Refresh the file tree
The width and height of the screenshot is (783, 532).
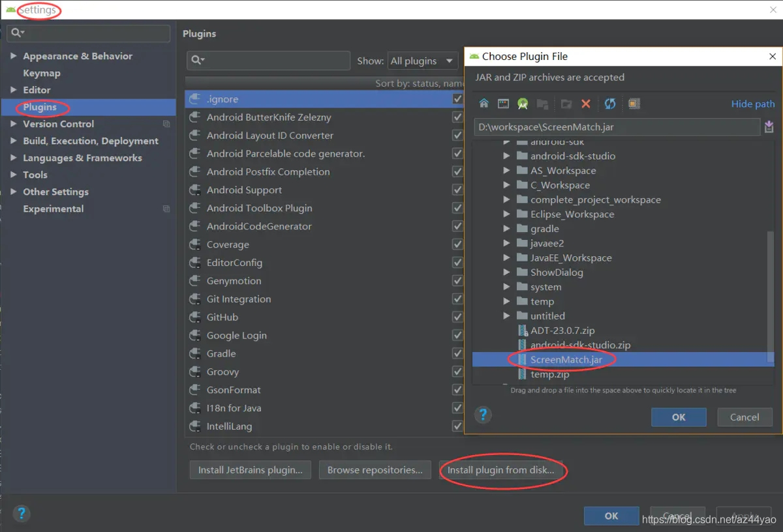610,104
